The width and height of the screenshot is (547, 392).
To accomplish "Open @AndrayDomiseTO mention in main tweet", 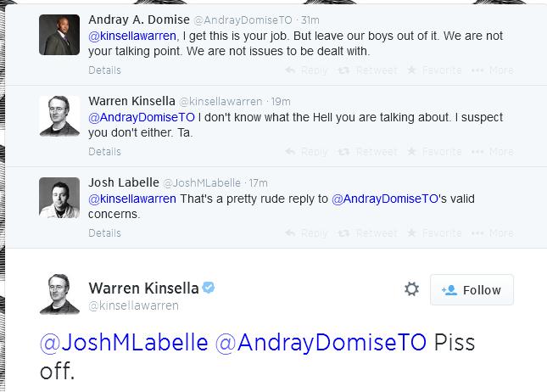I will pos(321,344).
